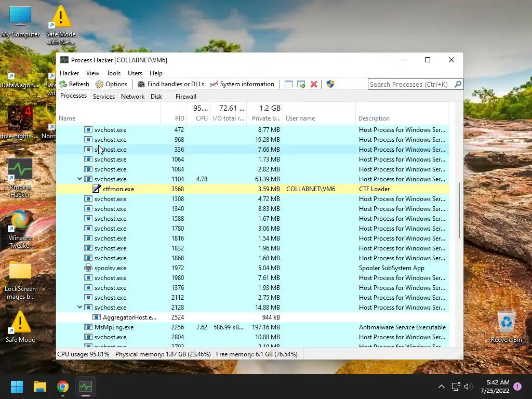This screenshot has width=532, height=399.
Task: Open the Tools menu
Action: (x=113, y=73)
